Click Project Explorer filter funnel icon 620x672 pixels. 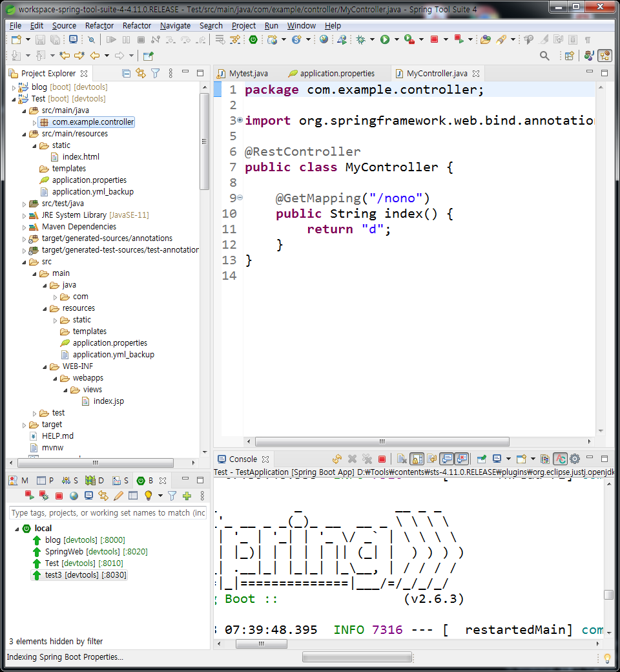point(156,73)
